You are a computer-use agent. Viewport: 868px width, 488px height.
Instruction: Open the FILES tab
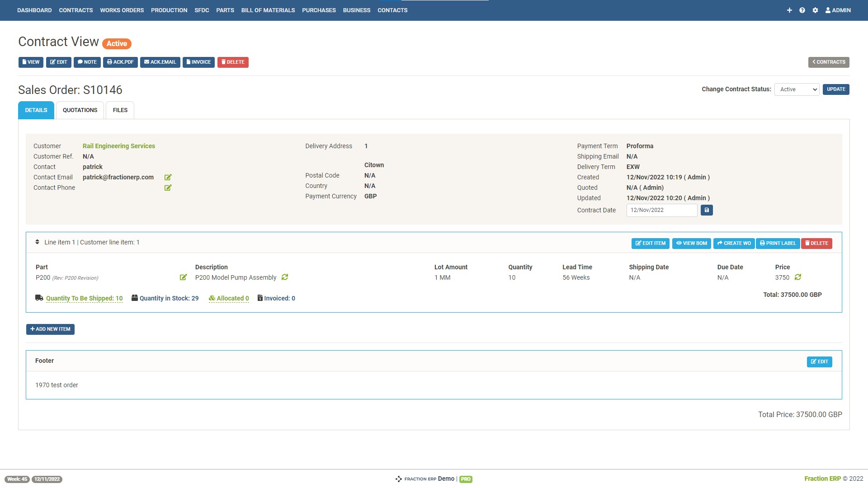tap(120, 110)
